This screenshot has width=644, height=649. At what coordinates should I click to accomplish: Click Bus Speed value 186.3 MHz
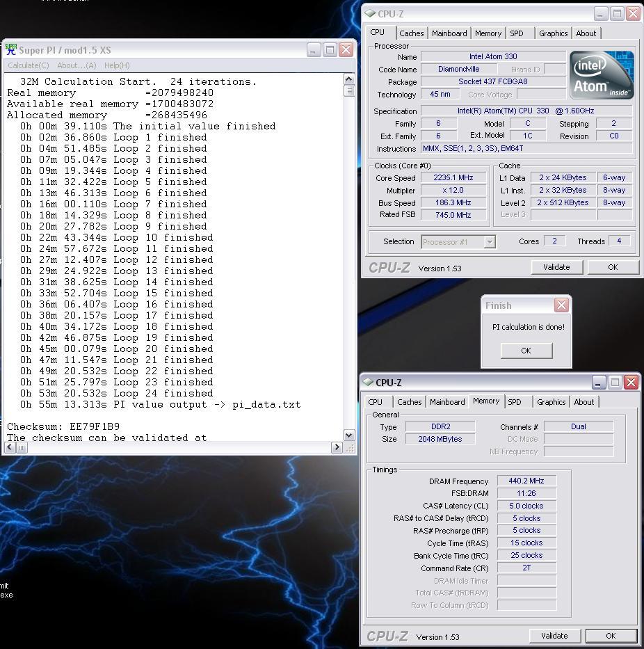tap(453, 202)
